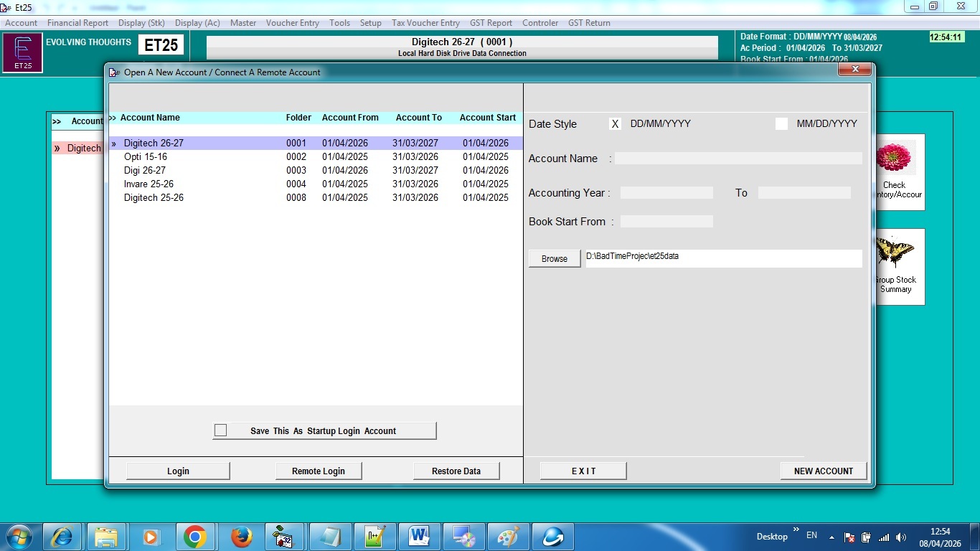This screenshot has height=551, width=980.
Task: Open the Voucher Entry menu
Action: 292,23
